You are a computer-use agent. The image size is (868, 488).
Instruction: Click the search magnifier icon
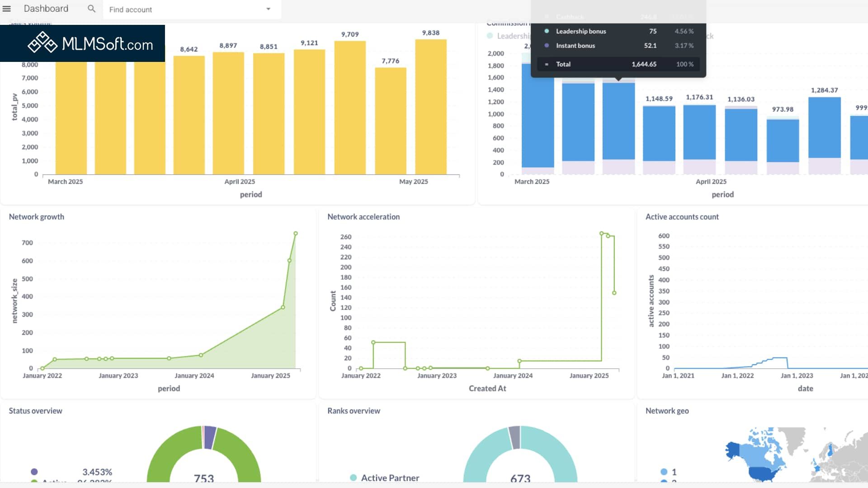[92, 9]
